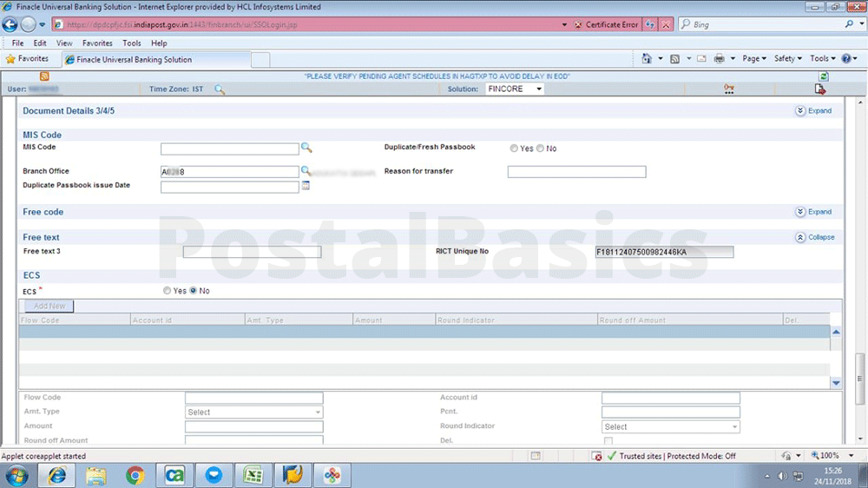Open the Duplicate Passbook issue Date calendar

coord(306,186)
